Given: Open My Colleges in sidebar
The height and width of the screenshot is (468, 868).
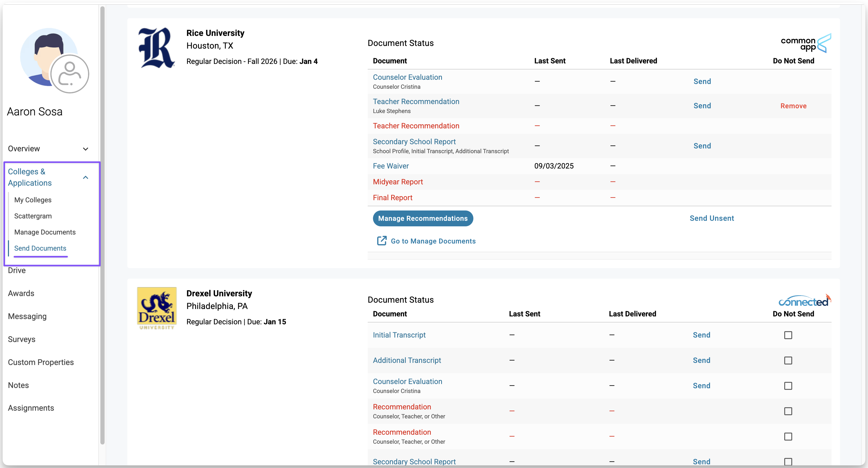Looking at the screenshot, I should coord(33,200).
